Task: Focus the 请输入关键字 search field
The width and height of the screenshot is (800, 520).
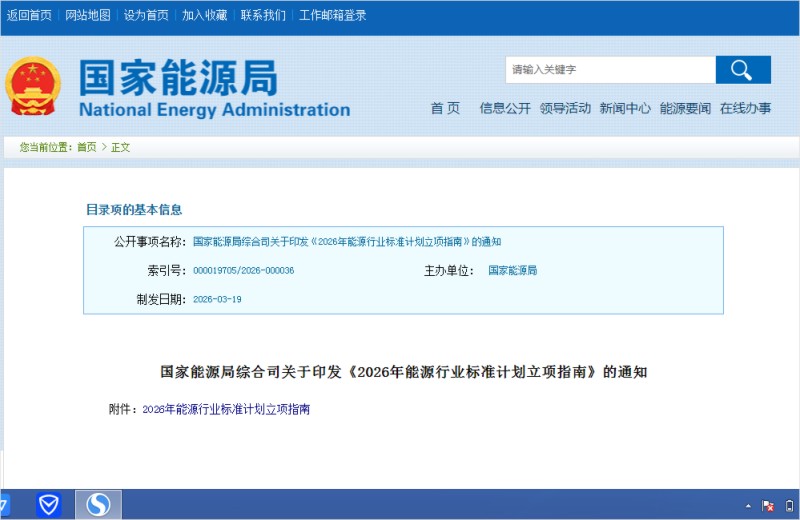Action: [x=610, y=70]
